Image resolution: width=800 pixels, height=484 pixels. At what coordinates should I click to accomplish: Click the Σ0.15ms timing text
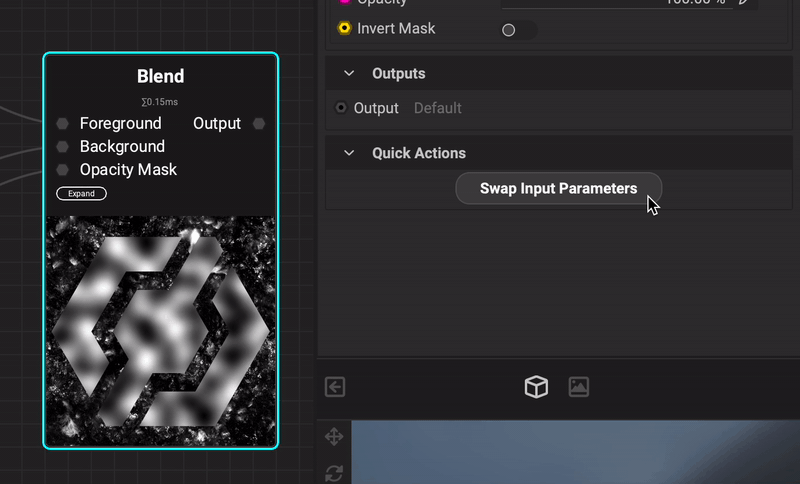tap(160, 102)
